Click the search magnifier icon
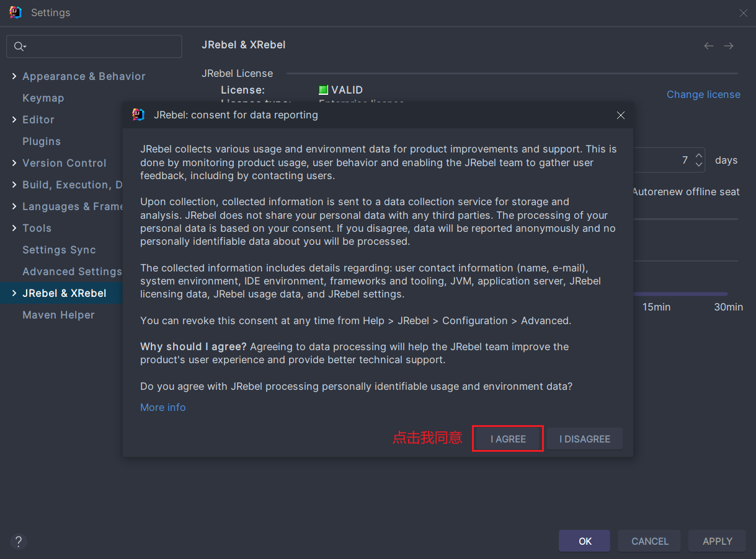The image size is (756, 559). pyautogui.click(x=19, y=46)
